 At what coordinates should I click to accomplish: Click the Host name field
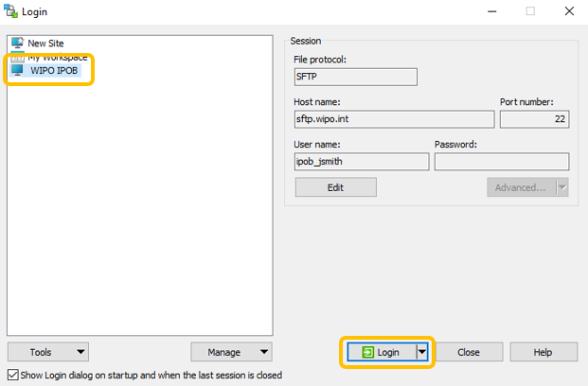point(393,119)
